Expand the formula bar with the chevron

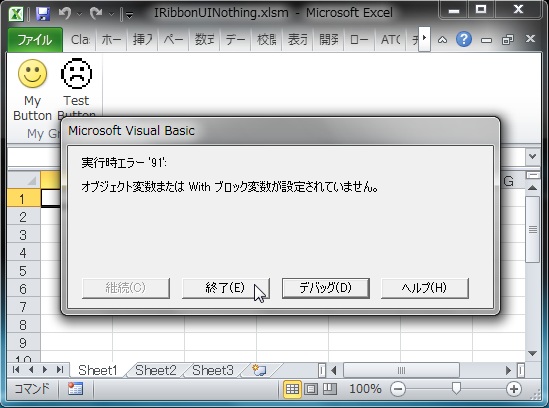tap(533, 157)
